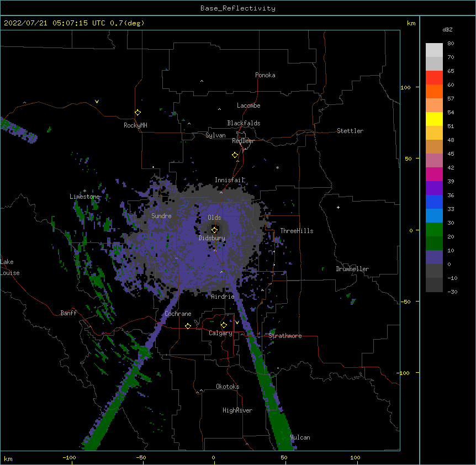Pick the blue 33–36 dBZ swatch
This screenshot has height=465, width=476.
tap(434, 202)
